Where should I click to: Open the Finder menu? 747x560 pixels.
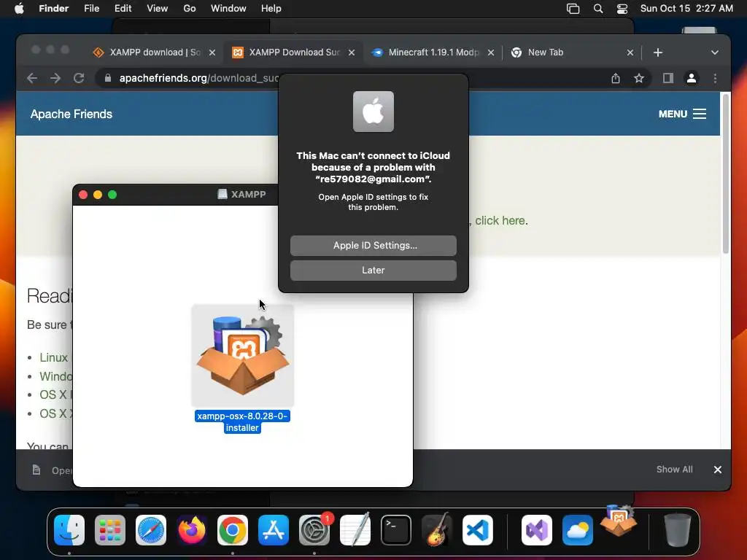[x=54, y=8]
